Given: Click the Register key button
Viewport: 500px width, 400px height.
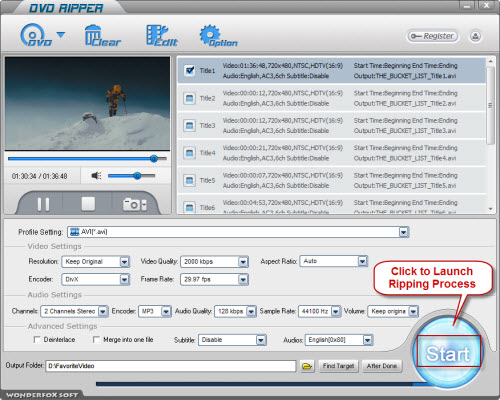Looking at the screenshot, I should coord(432,36).
